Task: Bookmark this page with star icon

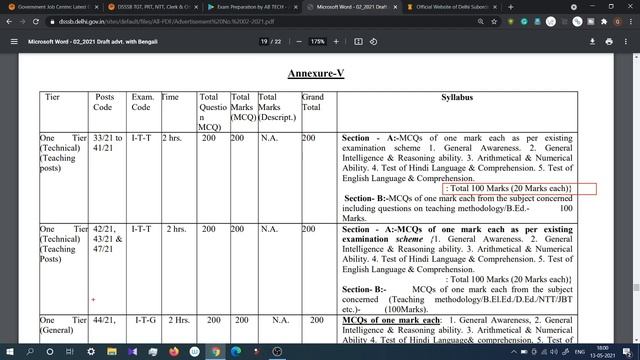Action: [x=494, y=21]
